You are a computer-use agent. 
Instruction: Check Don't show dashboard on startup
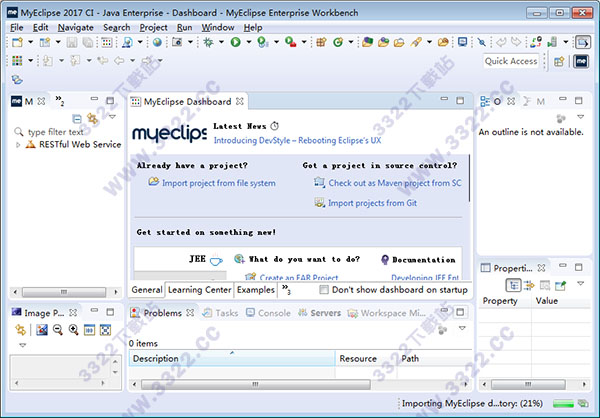[324, 290]
